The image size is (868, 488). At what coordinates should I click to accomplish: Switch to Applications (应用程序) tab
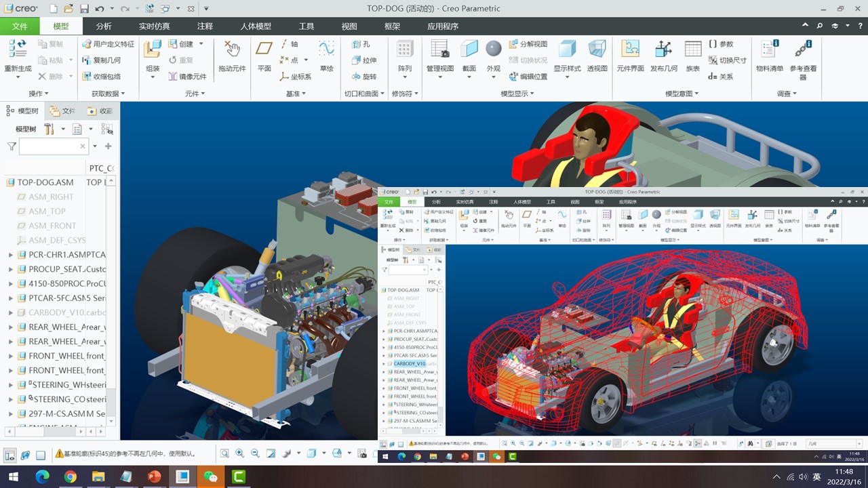tap(443, 26)
